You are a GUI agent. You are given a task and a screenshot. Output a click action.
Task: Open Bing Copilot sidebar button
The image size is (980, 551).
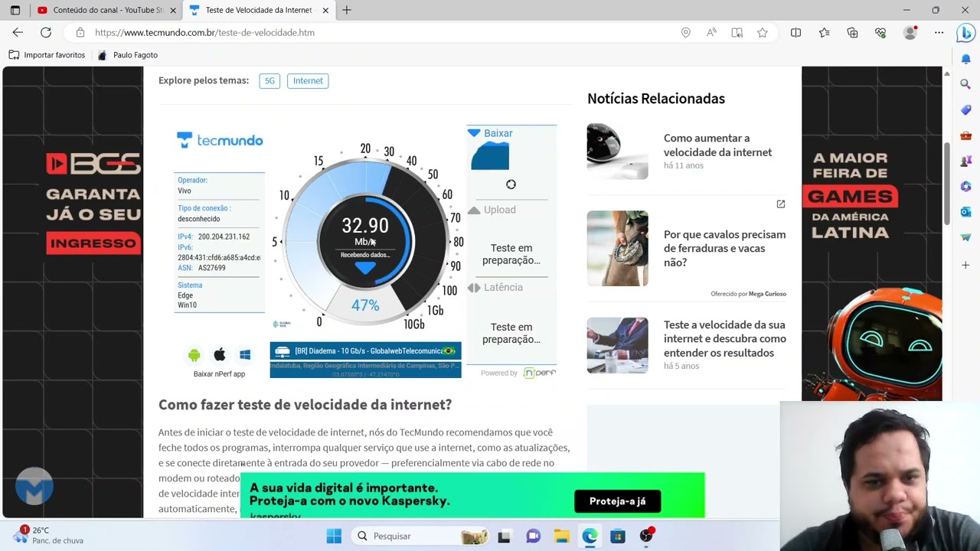tap(965, 33)
